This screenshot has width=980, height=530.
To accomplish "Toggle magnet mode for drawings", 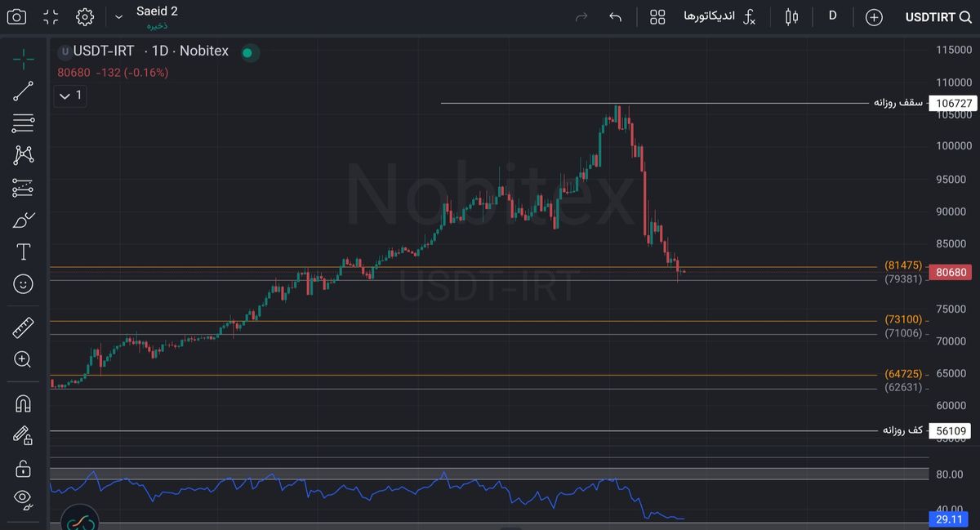I will click(x=24, y=403).
